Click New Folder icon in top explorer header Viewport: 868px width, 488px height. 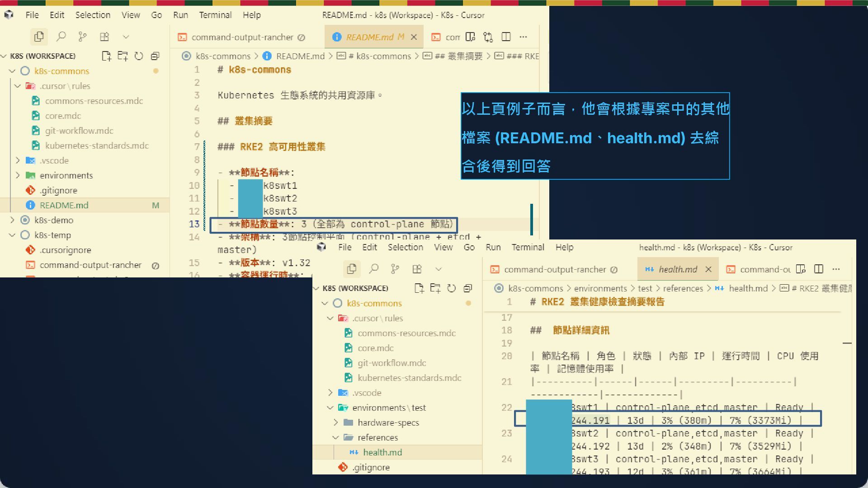pos(123,56)
